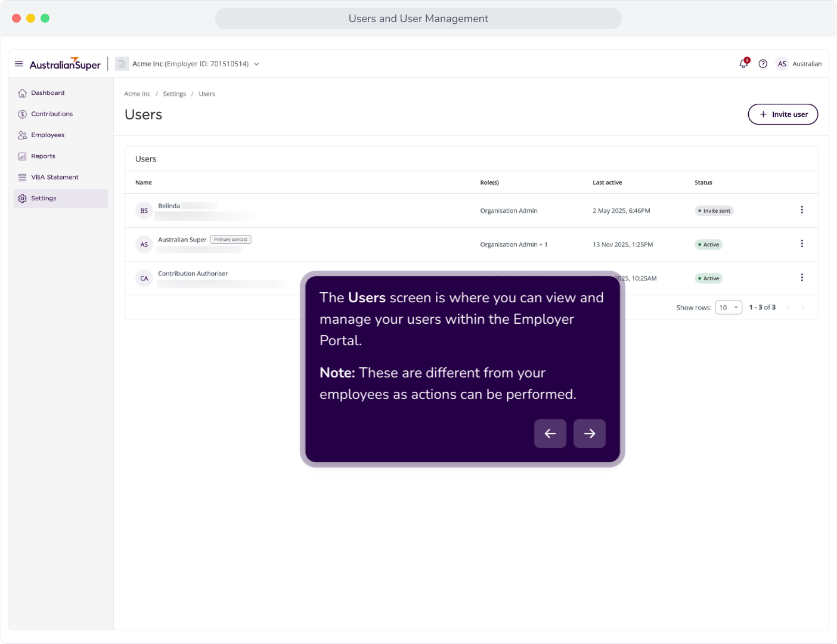Open actions menu for Australian Super row
The image size is (837, 644).
click(x=802, y=244)
